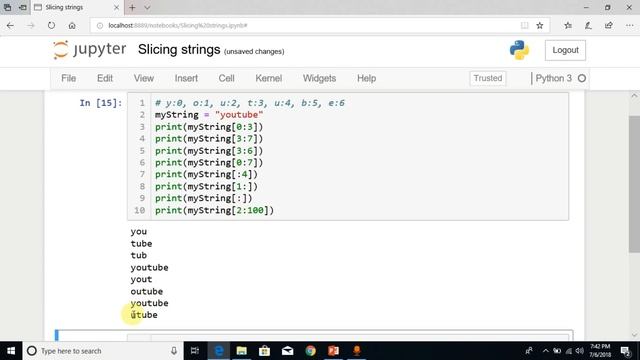Image resolution: width=640 pixels, height=360 pixels.
Task: Click the taskbar search box
Action: [x=102, y=351]
